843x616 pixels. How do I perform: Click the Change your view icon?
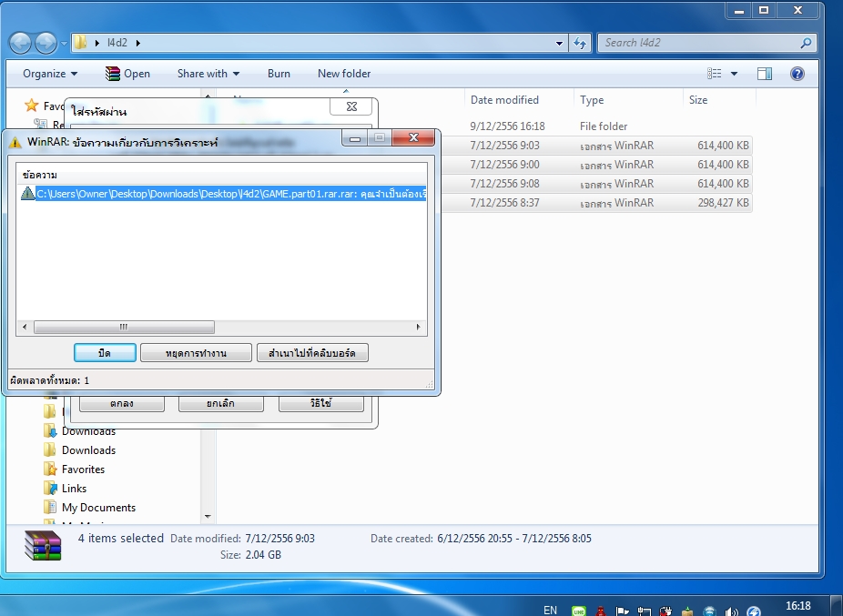714,74
